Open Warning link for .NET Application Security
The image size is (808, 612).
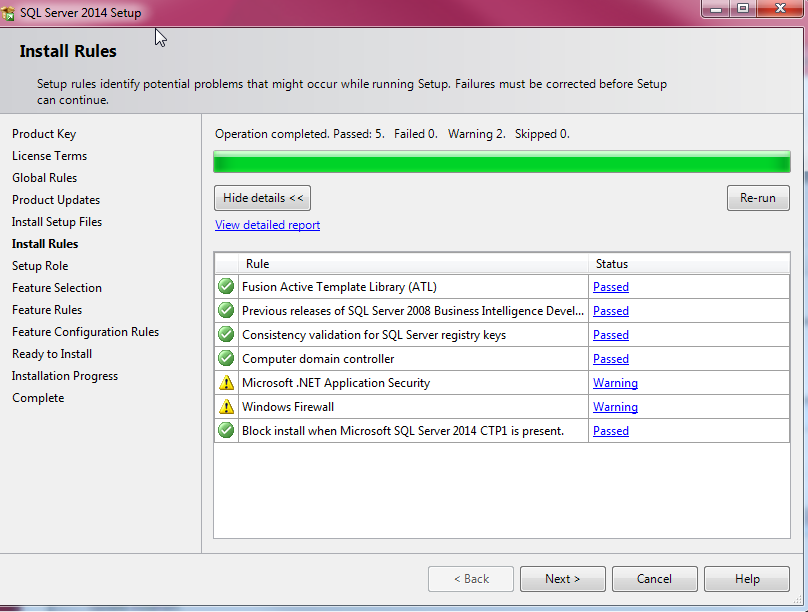tap(615, 383)
